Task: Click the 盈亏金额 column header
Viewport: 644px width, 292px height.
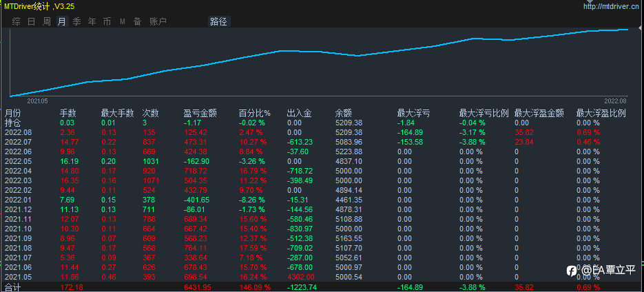Action: tap(200, 113)
